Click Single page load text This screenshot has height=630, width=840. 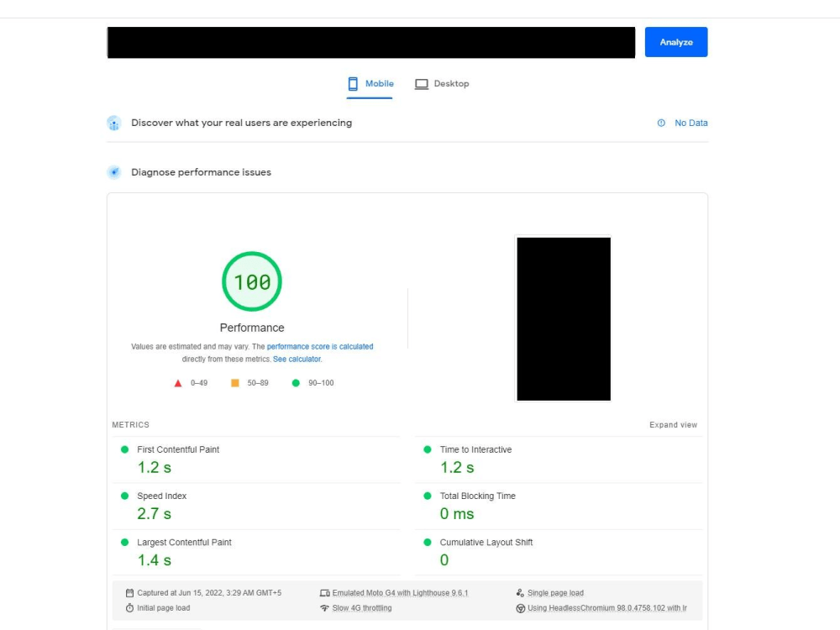(x=555, y=593)
